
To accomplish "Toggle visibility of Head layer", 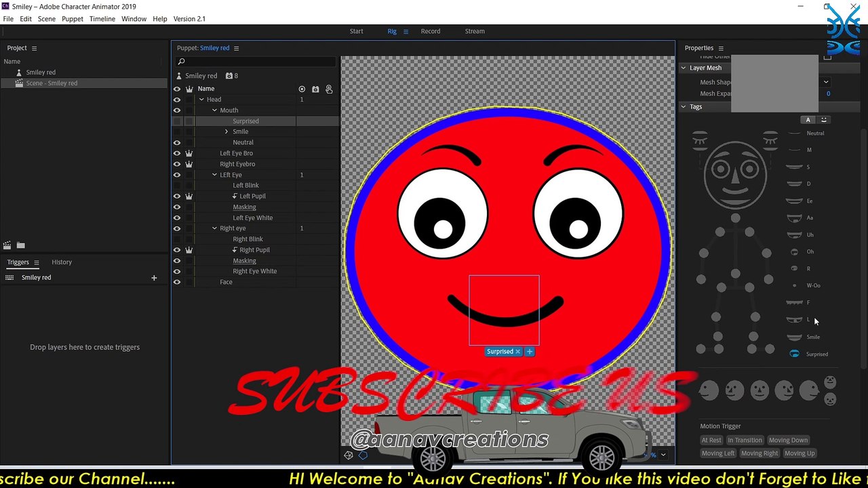I will pyautogui.click(x=177, y=100).
